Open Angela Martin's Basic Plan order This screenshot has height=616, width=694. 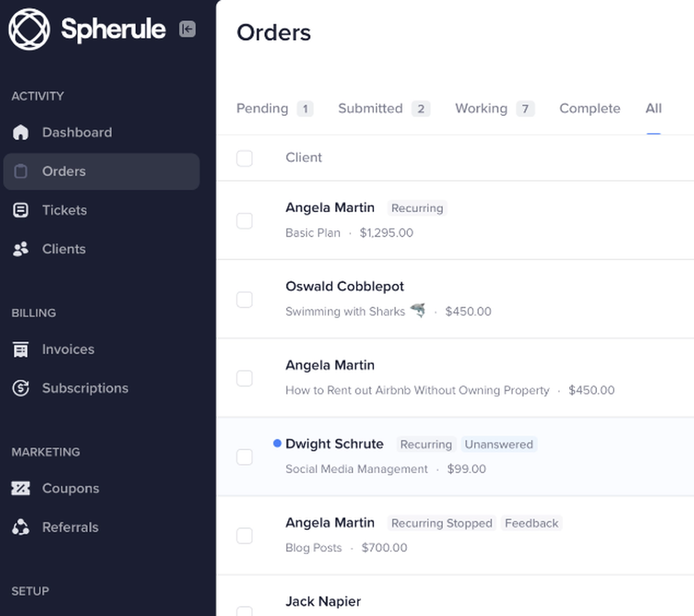(x=330, y=207)
